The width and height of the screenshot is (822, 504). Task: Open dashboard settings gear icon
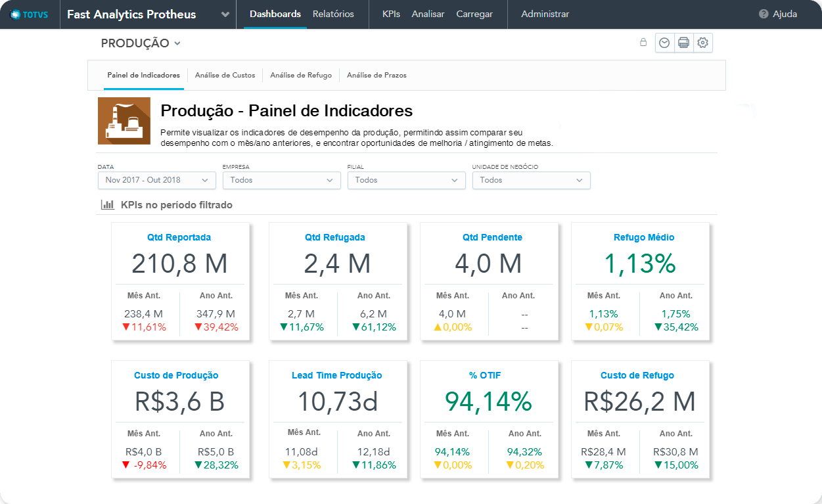702,43
